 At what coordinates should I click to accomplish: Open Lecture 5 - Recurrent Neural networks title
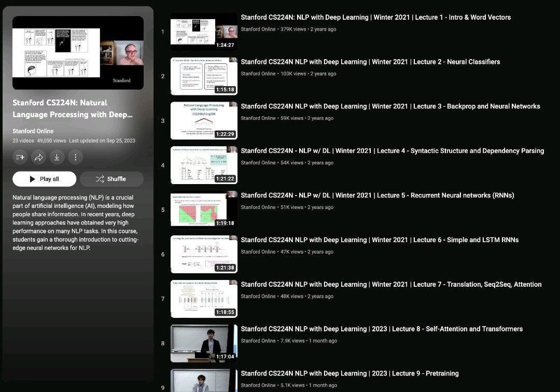pos(377,195)
